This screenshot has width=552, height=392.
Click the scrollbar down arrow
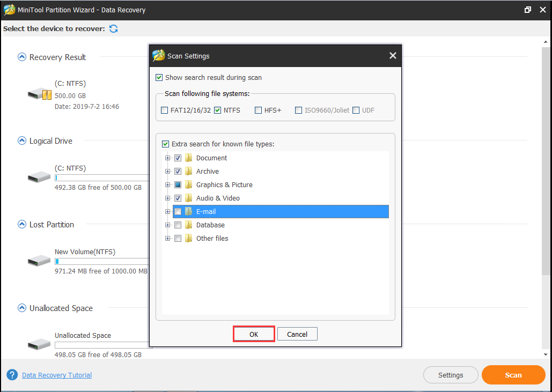point(546,354)
